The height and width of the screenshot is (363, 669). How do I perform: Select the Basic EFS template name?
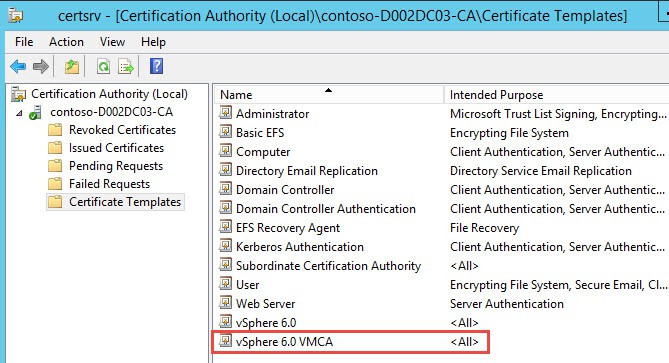point(260,133)
